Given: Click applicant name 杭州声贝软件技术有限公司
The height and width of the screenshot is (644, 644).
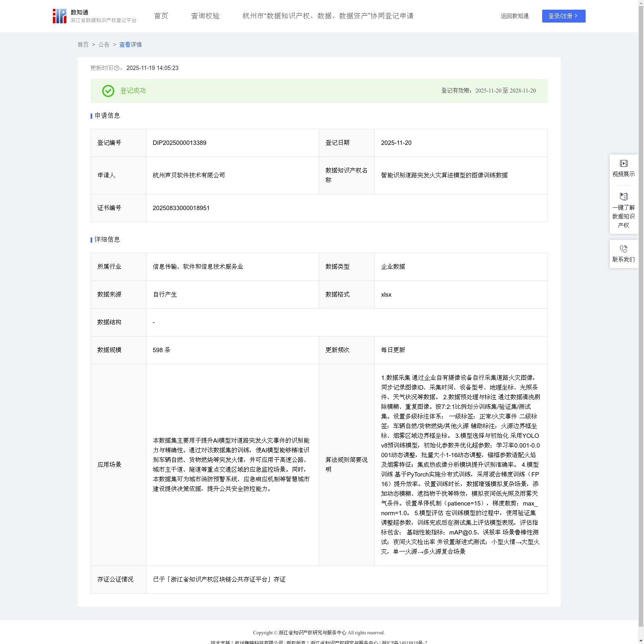Looking at the screenshot, I should [189, 175].
